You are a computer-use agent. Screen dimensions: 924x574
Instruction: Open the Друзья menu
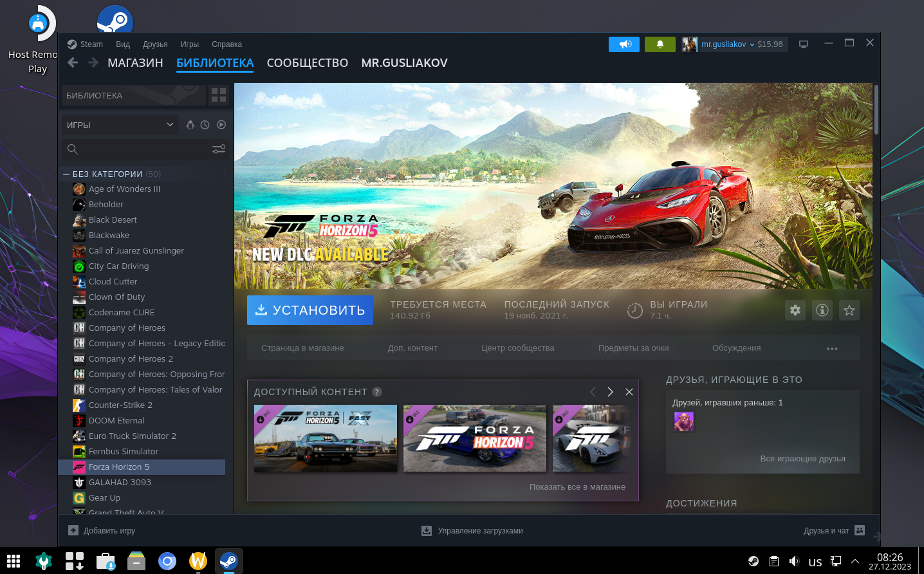coord(155,44)
